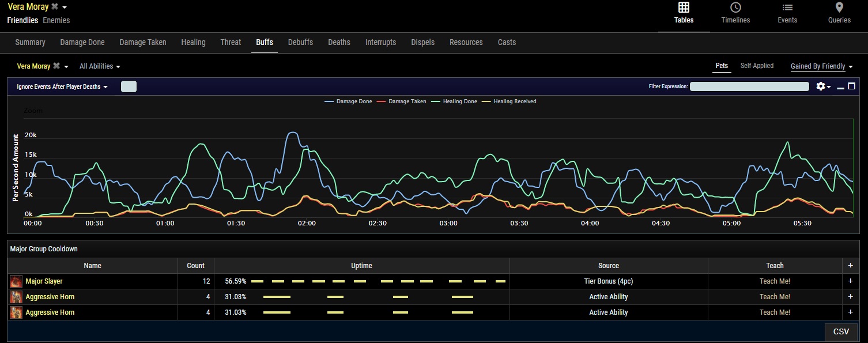Viewport: 868px width, 343px height.
Task: Select the Self-Applied filter option
Action: tap(757, 66)
